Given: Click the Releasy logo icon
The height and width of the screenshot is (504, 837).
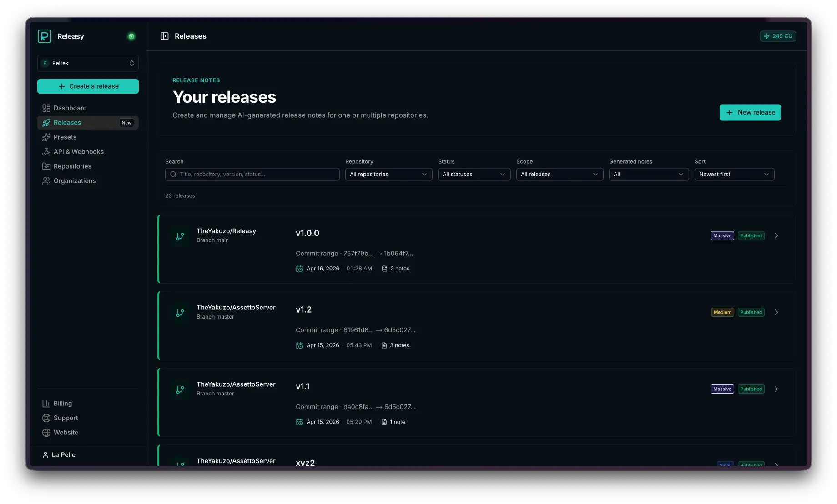Looking at the screenshot, I should (x=45, y=36).
